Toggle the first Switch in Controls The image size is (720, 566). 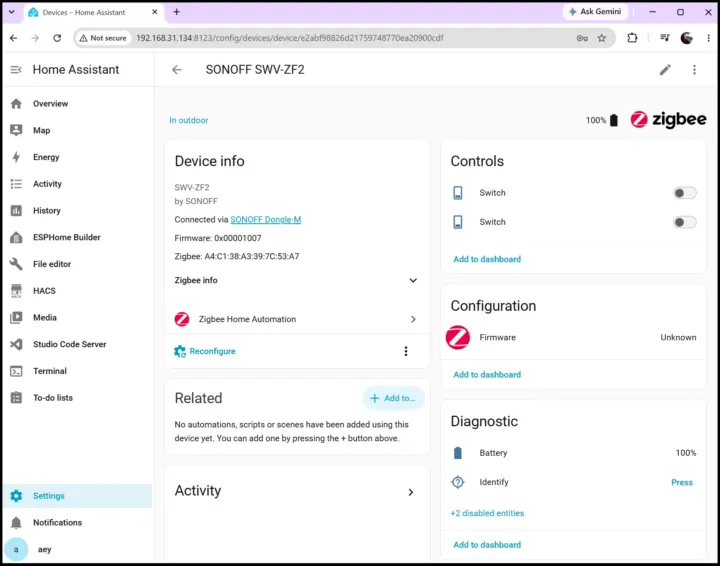tap(684, 193)
